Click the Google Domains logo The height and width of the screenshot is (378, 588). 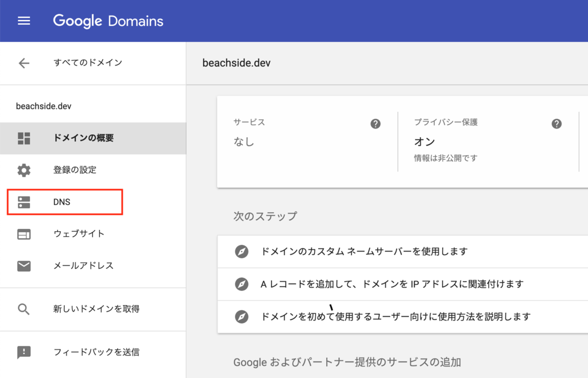pos(108,21)
